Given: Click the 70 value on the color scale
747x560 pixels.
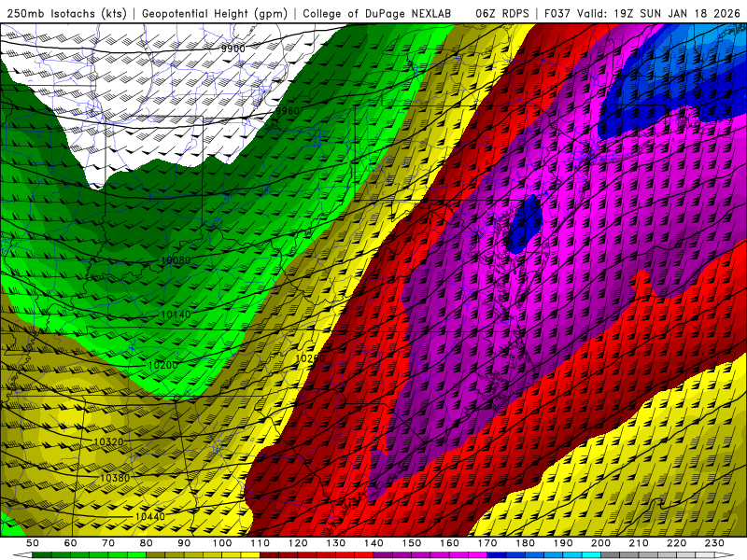Looking at the screenshot, I should coord(108,543).
